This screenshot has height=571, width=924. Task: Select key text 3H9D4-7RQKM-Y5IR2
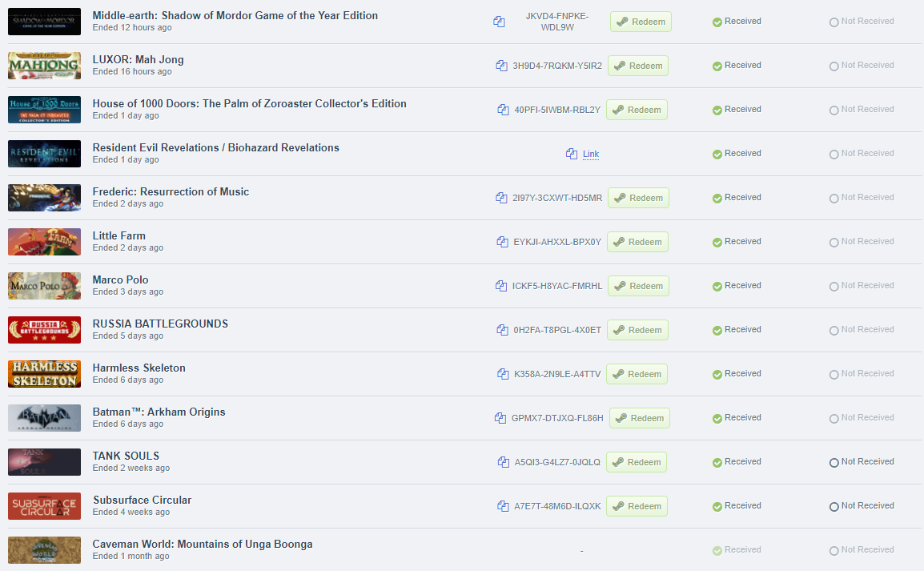tap(557, 66)
